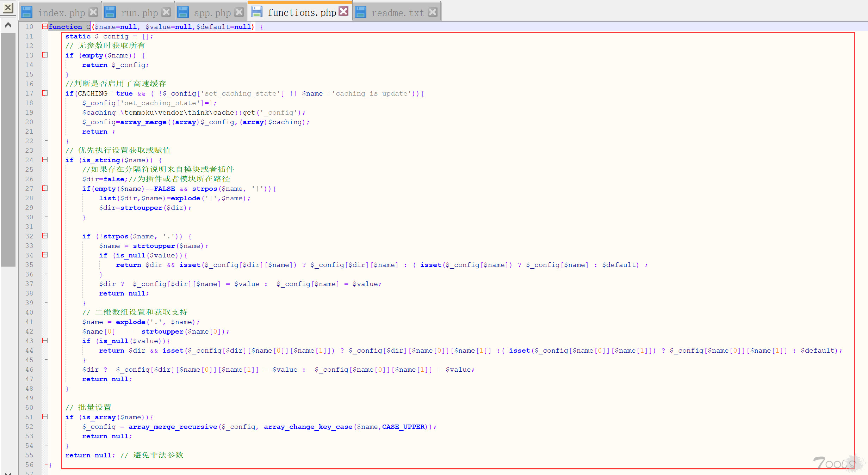Close the side panel with X button

tap(8, 7)
